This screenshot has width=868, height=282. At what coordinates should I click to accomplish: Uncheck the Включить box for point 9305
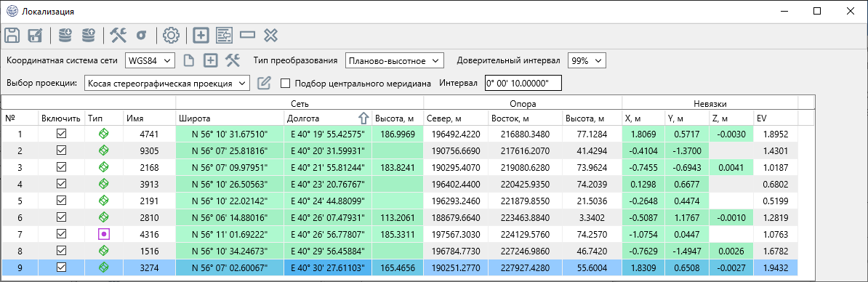point(62,150)
